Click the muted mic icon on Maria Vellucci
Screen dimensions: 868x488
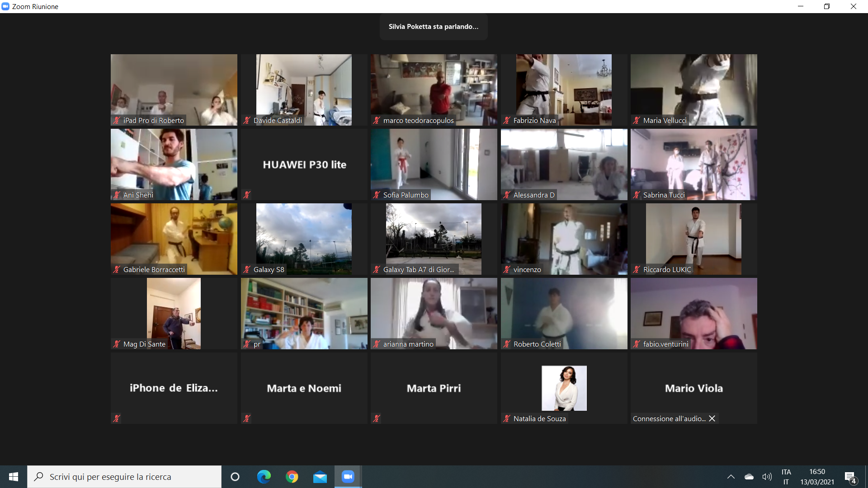[x=637, y=120]
